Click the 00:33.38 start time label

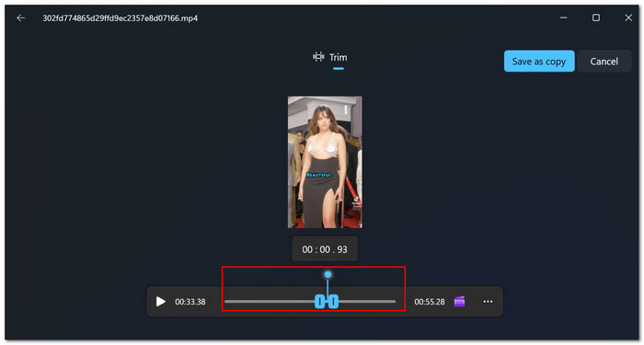[190, 302]
